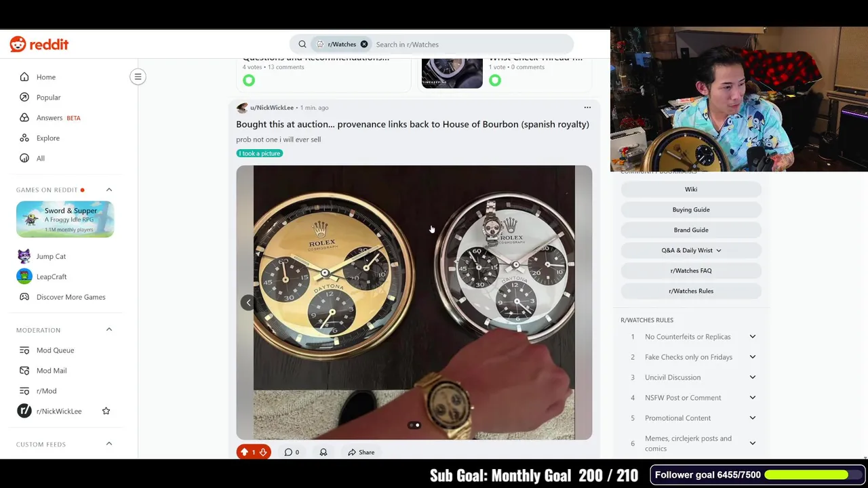The height and width of the screenshot is (488, 868).
Task: Open the post's three-dot options menu
Action: 587,108
